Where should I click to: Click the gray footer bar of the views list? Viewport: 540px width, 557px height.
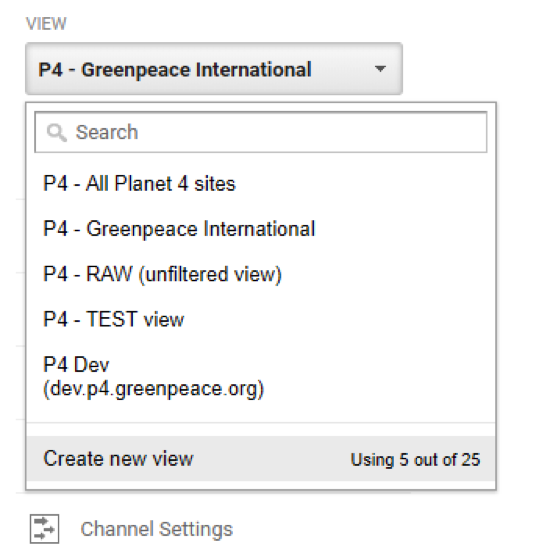click(261, 459)
